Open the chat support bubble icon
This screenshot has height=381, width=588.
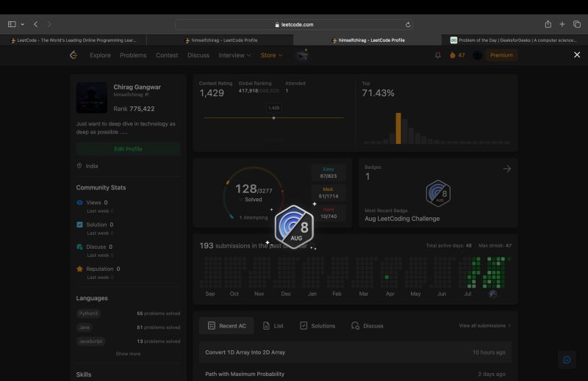[567, 360]
